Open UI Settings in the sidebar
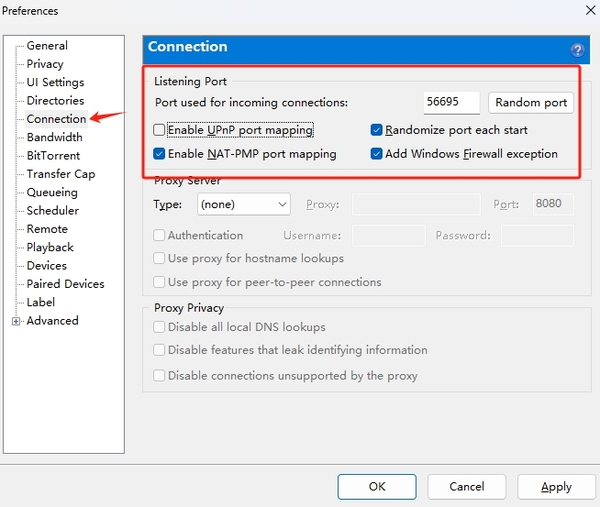This screenshot has width=600, height=507. pos(55,82)
